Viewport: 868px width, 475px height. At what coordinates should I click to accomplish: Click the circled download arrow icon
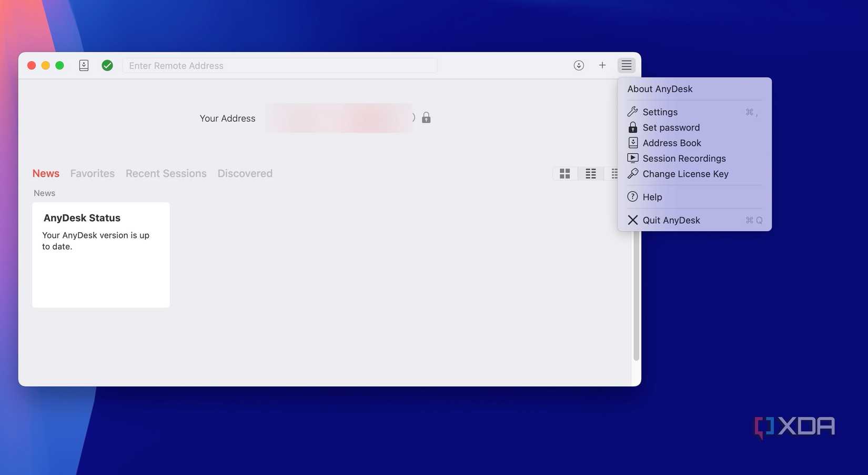pyautogui.click(x=579, y=65)
